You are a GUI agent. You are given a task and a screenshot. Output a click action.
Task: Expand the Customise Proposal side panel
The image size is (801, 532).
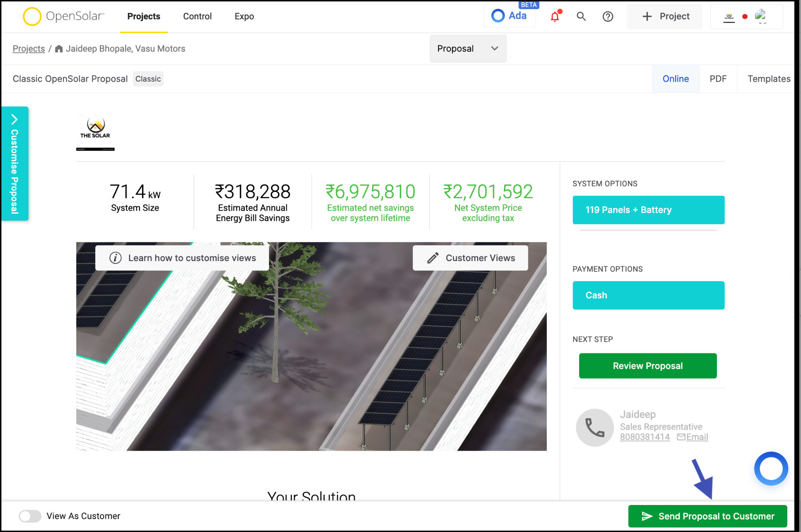click(x=15, y=163)
